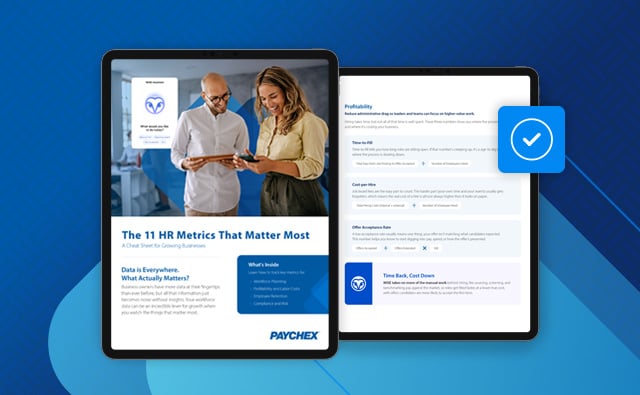
Task: Click the divide symbol in the Cost per Hire card
Action: pyautogui.click(x=414, y=206)
